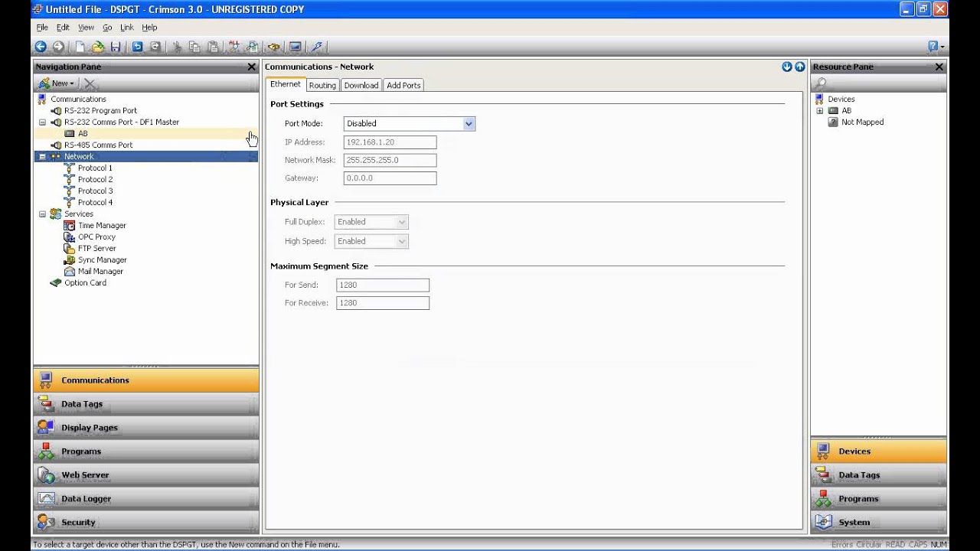Screen dimensions: 980x551
Task: Switch to the Routing tab
Action: [x=322, y=85]
